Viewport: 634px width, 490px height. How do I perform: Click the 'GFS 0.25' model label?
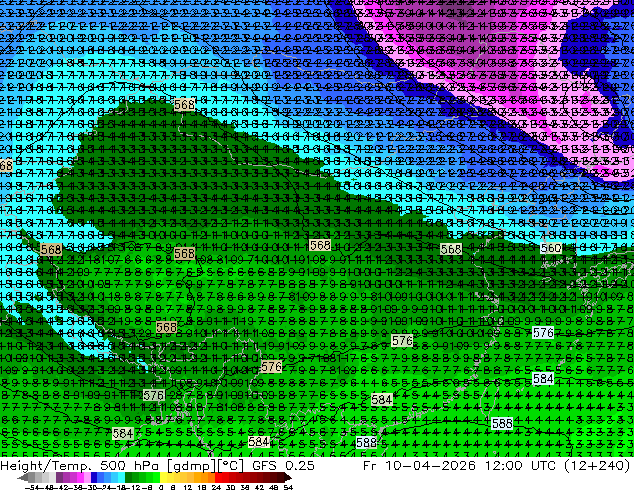[x=283, y=466]
